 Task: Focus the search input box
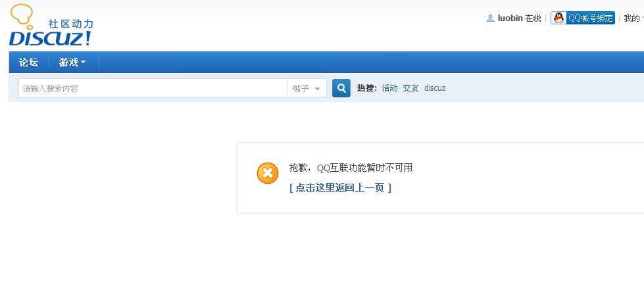[x=153, y=88]
